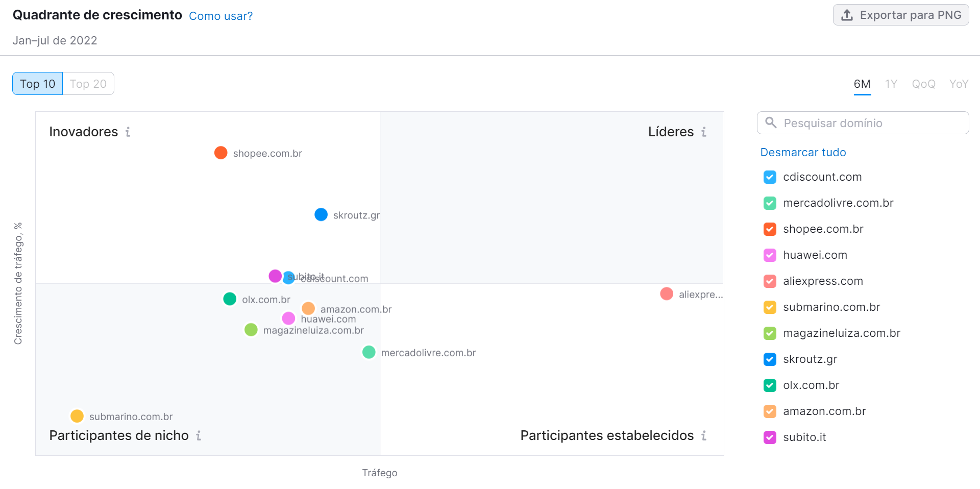Click the mercadolivre.com.br teal data point
980x489 pixels.
(369, 352)
